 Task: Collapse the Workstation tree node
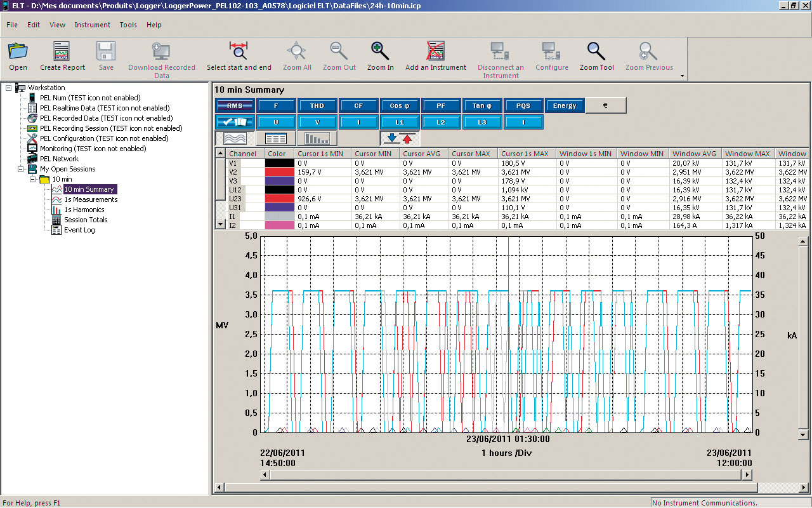point(9,88)
